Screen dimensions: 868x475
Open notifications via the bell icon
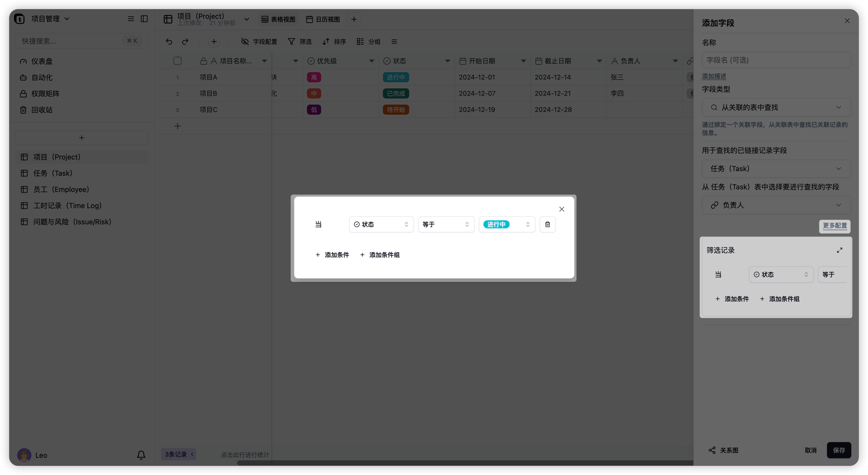pos(141,455)
